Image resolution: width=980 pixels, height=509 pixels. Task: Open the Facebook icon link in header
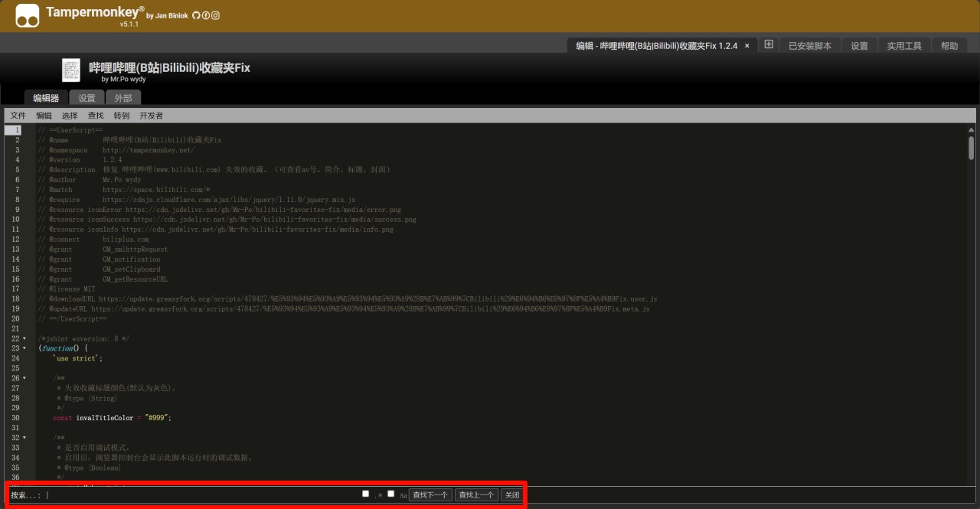[x=206, y=15]
